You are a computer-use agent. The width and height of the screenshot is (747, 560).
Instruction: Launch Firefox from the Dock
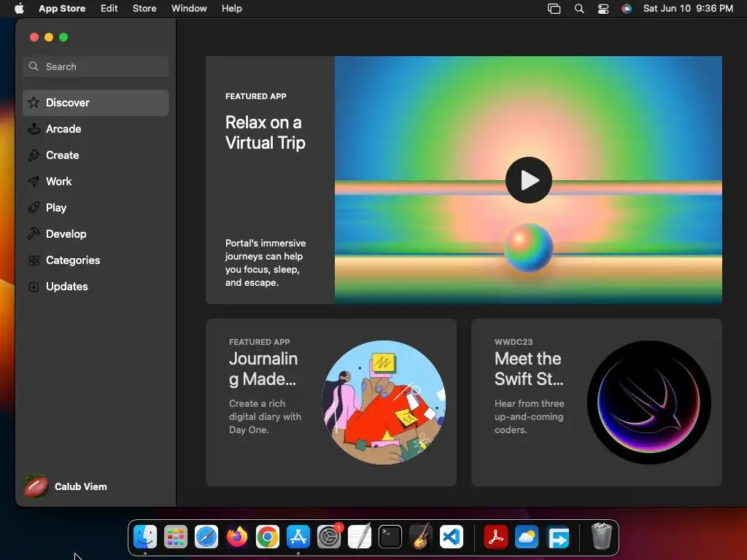coord(237,537)
